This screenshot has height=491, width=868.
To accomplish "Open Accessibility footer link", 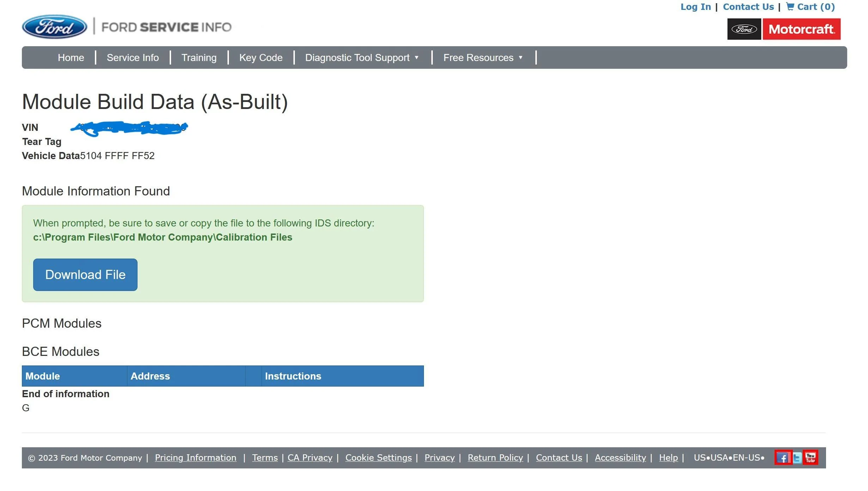I will tap(620, 458).
